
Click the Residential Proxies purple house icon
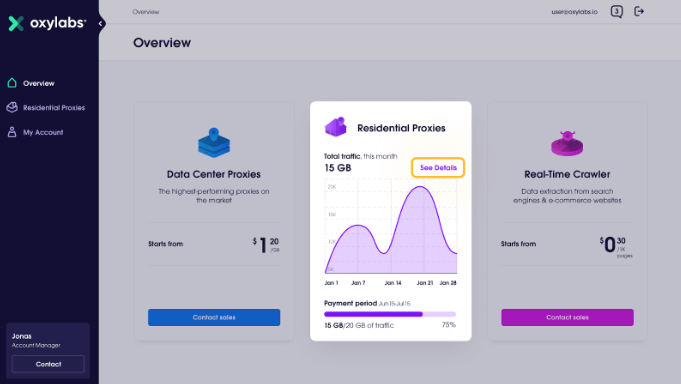click(x=336, y=127)
